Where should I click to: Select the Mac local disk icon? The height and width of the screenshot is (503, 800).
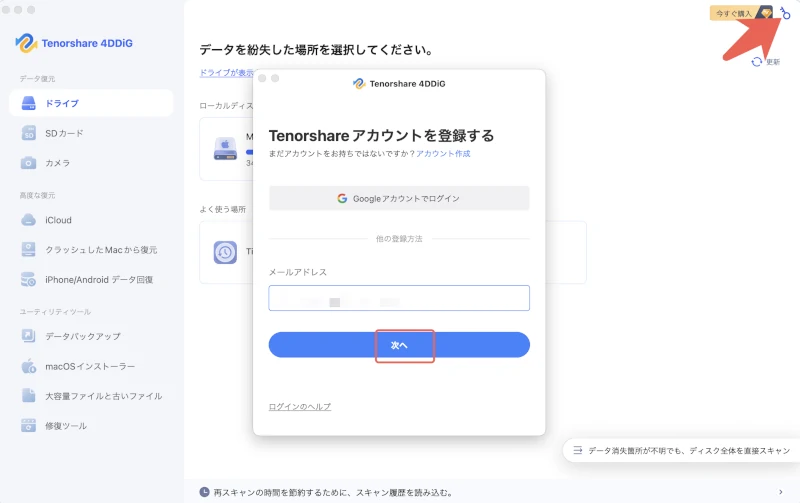[225, 148]
